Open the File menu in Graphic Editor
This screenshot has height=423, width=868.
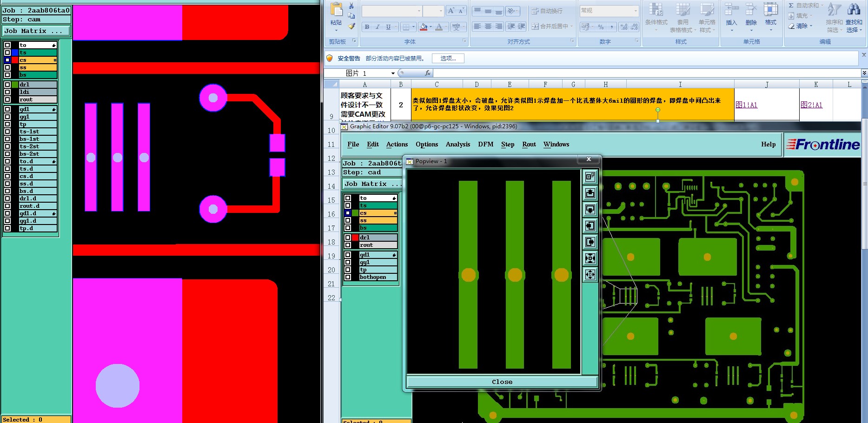pos(353,144)
